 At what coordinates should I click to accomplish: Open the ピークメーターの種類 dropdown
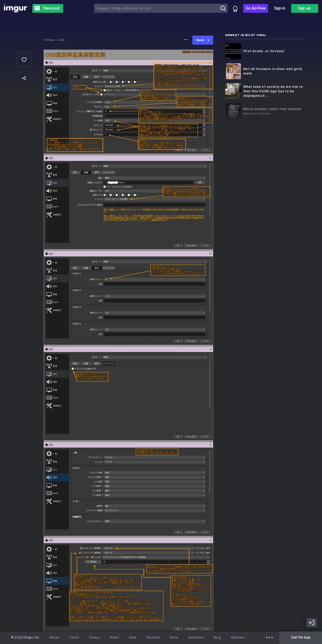coord(155,511)
